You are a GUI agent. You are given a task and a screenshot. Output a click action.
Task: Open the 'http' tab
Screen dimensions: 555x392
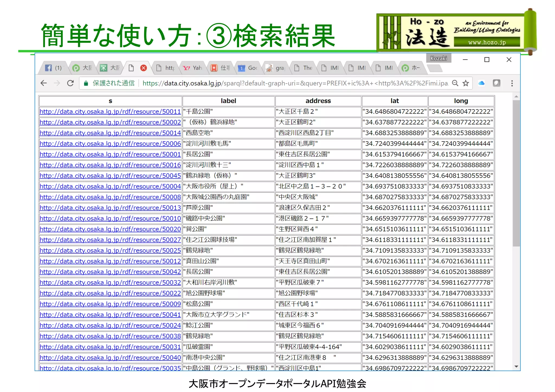pos(165,68)
